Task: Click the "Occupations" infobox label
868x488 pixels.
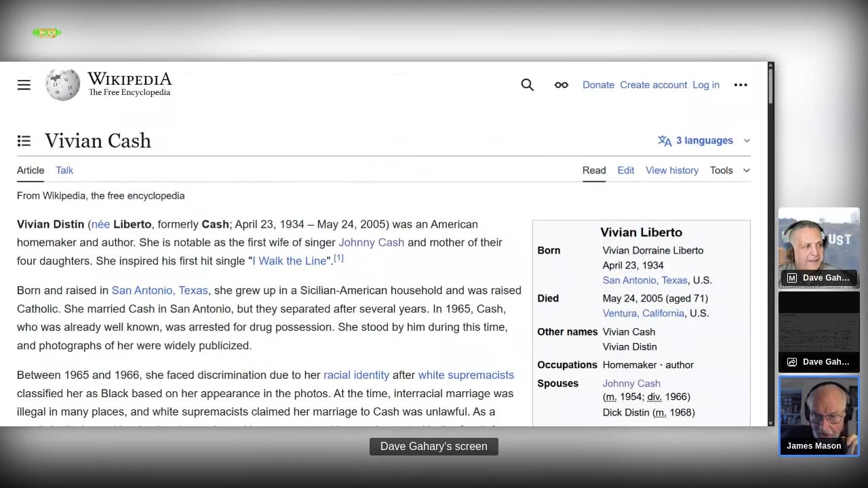Action: (x=568, y=365)
